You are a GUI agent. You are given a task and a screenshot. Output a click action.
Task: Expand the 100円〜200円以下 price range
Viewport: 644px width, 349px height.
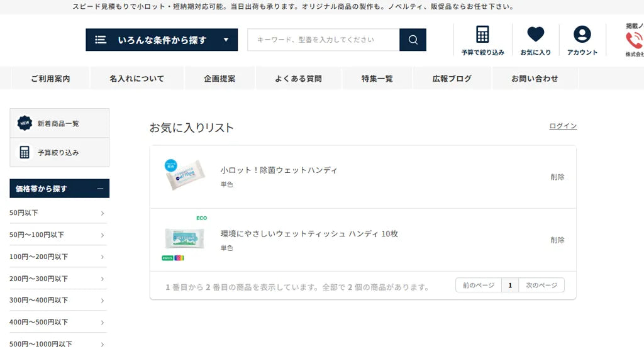[x=103, y=257]
